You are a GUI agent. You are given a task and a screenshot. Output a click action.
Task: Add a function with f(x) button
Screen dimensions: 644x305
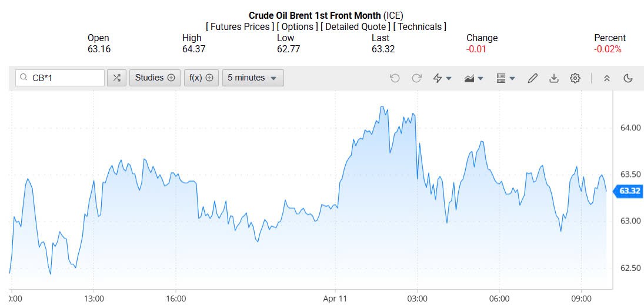coord(201,78)
